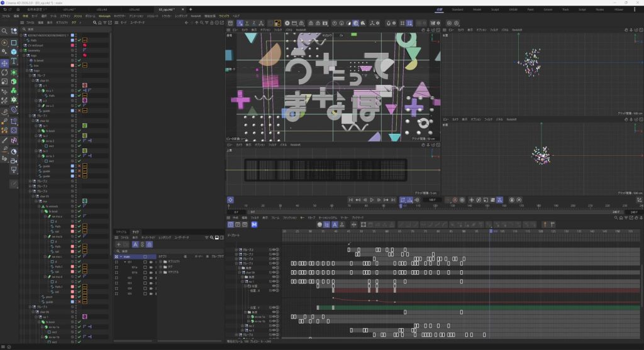644x350 pixels.
Task: Click the play forward button
Action: pyautogui.click(x=372, y=200)
